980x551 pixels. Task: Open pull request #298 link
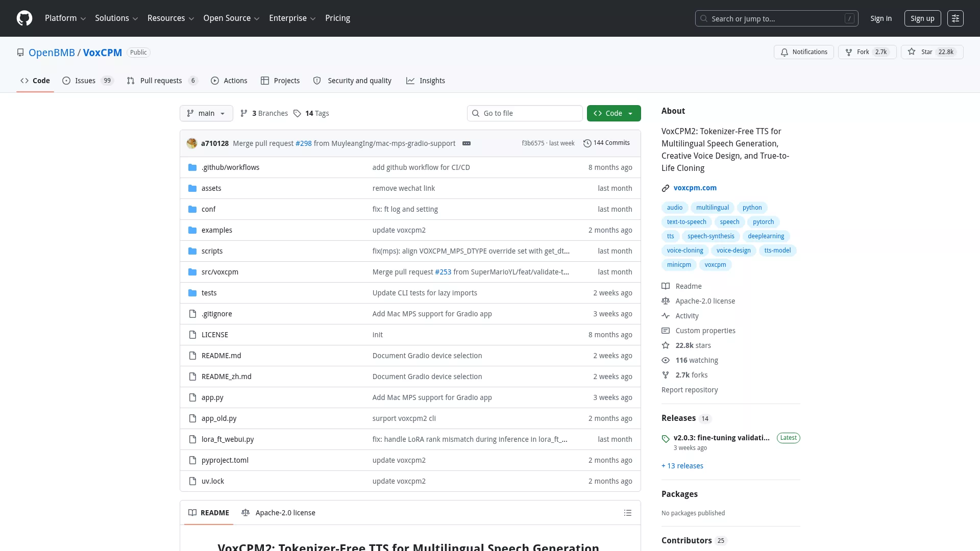[304, 143]
